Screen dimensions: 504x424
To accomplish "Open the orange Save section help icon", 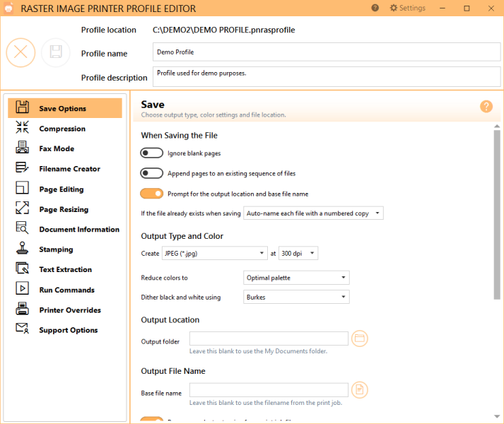I will click(486, 107).
